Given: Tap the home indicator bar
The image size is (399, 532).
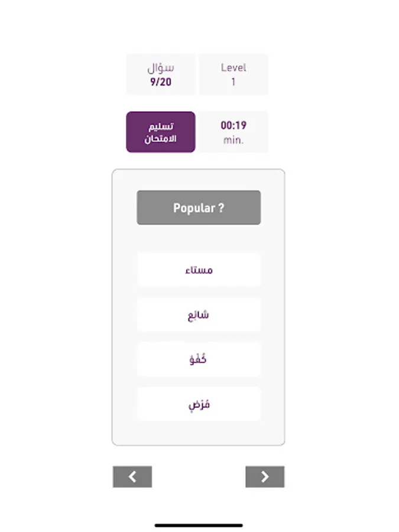Looking at the screenshot, I should point(199,525).
